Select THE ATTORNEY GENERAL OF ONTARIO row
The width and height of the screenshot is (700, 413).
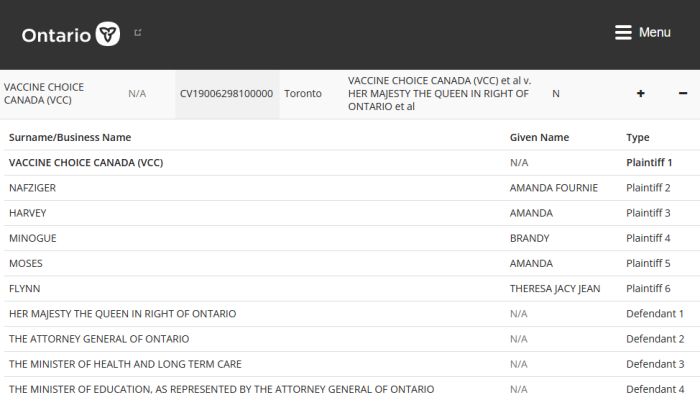coord(352,339)
